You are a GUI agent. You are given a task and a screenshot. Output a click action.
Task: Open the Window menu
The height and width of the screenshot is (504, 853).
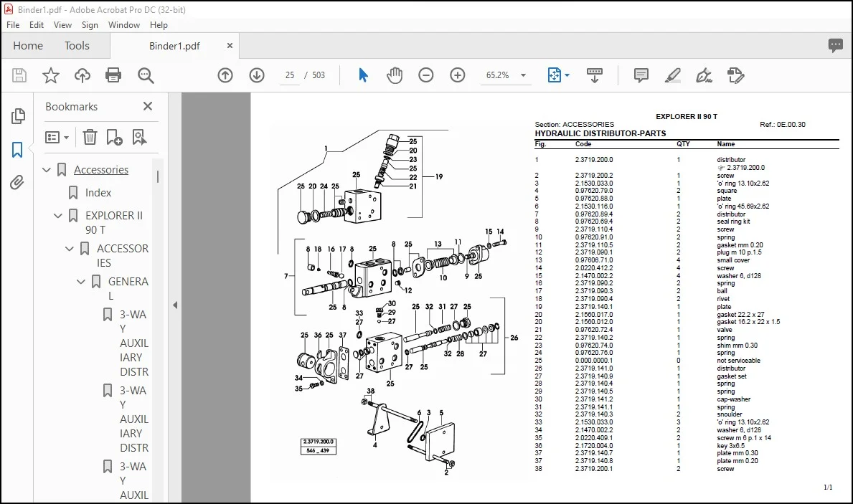[124, 25]
